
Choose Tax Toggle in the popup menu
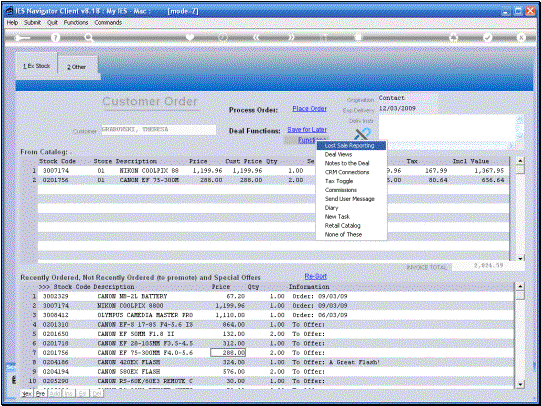[339, 181]
